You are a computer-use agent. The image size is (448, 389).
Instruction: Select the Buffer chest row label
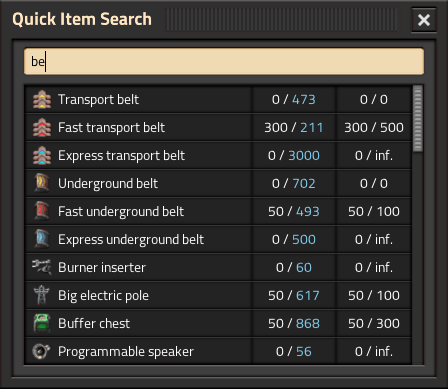tap(94, 323)
